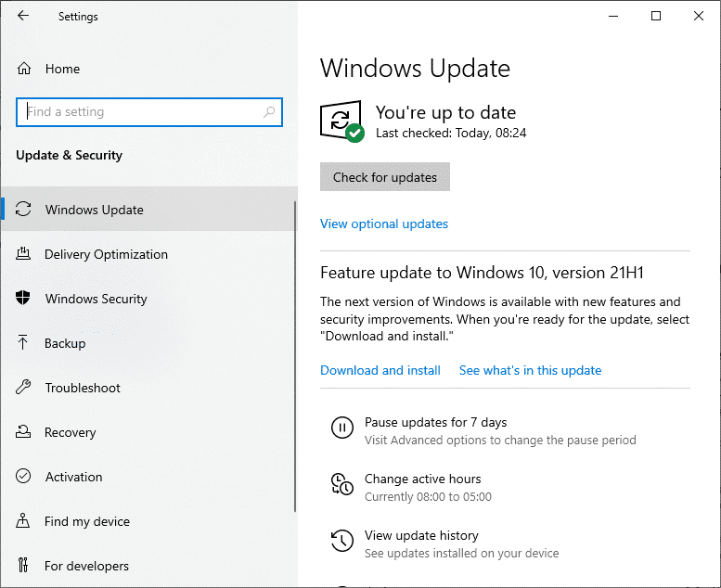Screen dimensions: 721x588
Task: Click the Pause updates icon
Action: pos(341,428)
